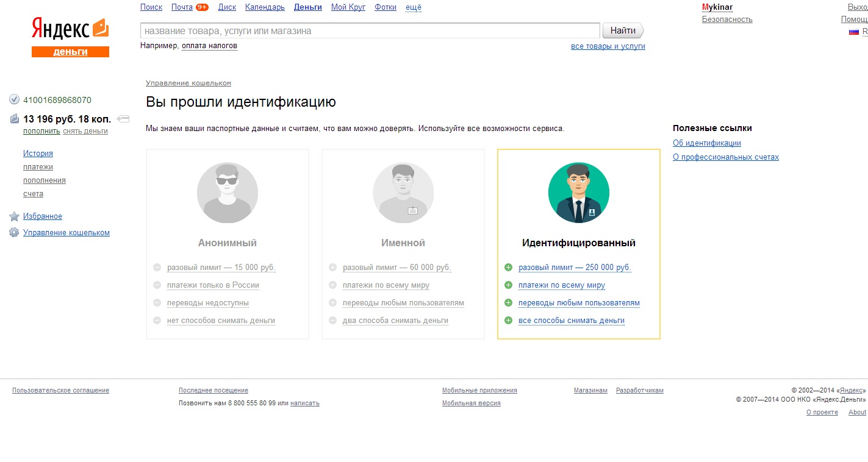This screenshot has height=462, width=868.
Task: Click разовый лимит — 250 000 руб. link
Action: [575, 268]
